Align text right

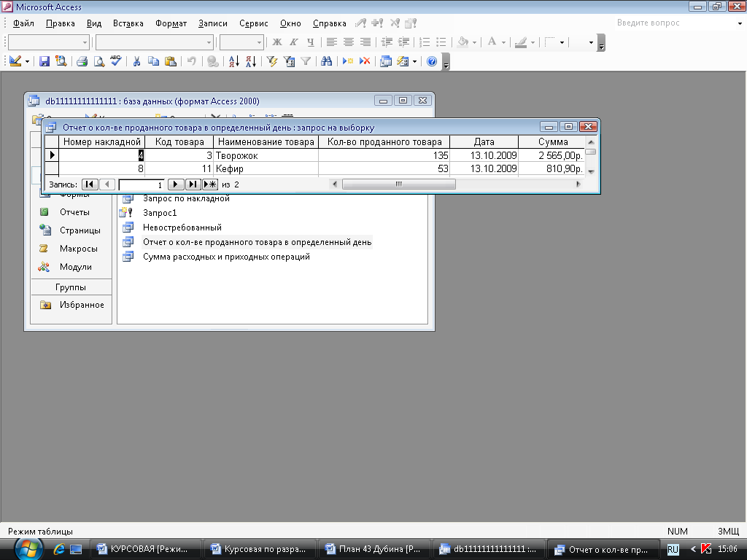365,42
